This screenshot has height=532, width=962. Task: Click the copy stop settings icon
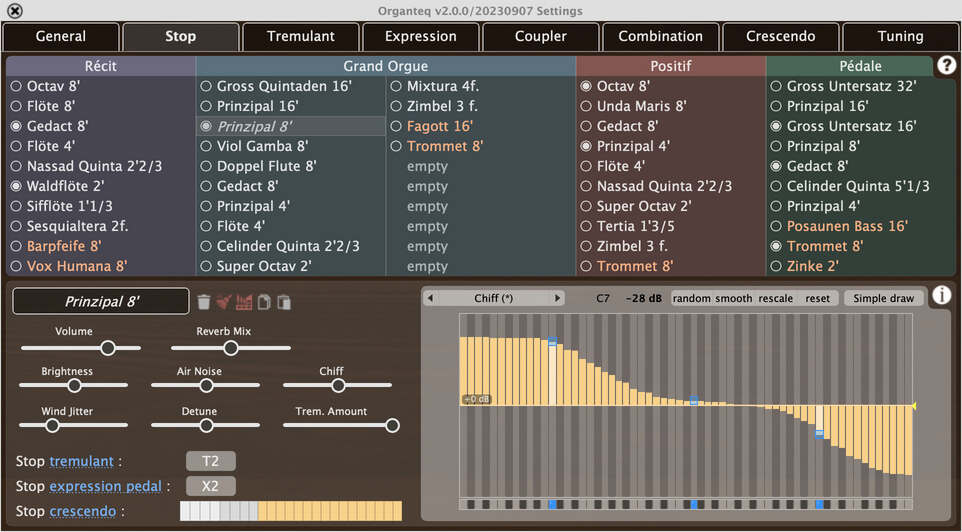pyautogui.click(x=264, y=302)
